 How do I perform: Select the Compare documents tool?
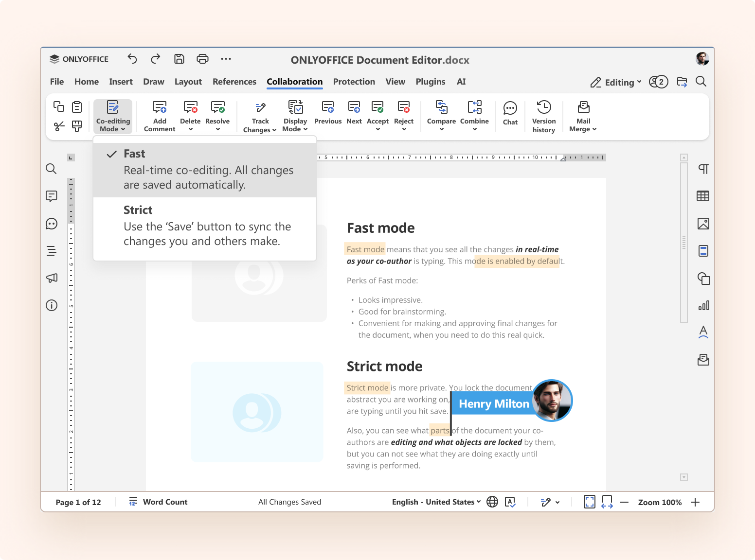click(x=441, y=115)
